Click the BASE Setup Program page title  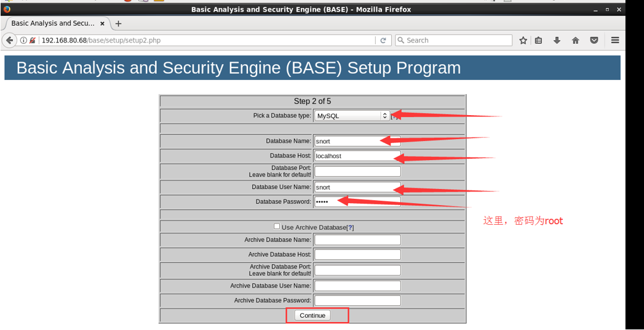[239, 68]
